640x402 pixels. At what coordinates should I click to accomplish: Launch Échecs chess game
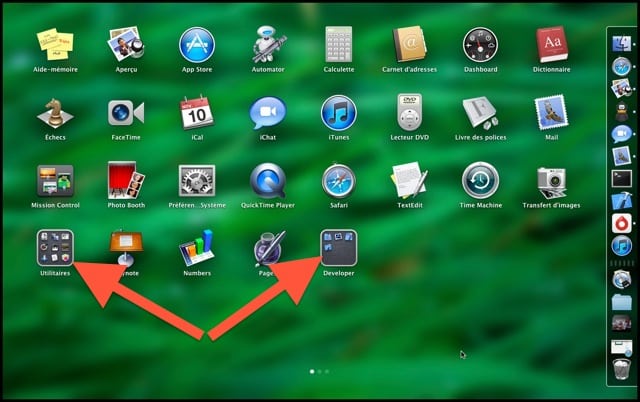(55, 113)
